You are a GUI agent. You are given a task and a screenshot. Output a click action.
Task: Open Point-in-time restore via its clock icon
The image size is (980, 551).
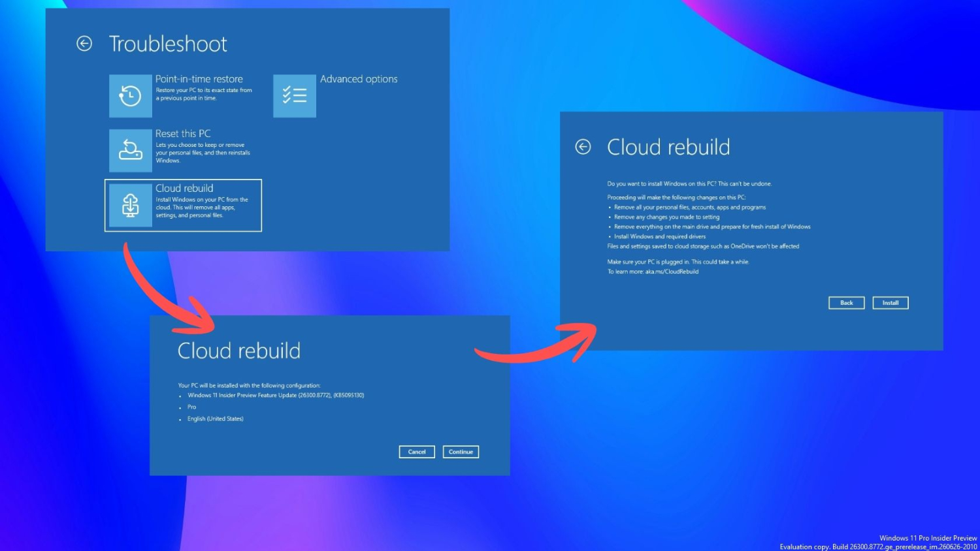coord(131,96)
